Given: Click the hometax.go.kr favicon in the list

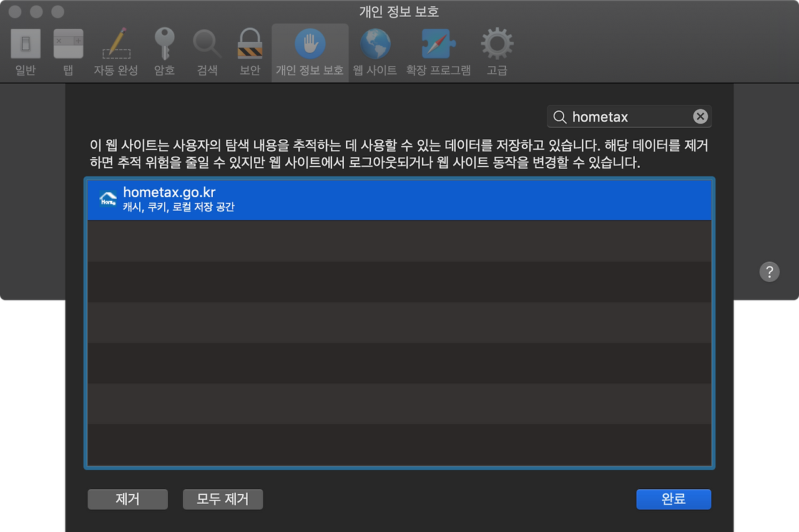Looking at the screenshot, I should pyautogui.click(x=107, y=199).
